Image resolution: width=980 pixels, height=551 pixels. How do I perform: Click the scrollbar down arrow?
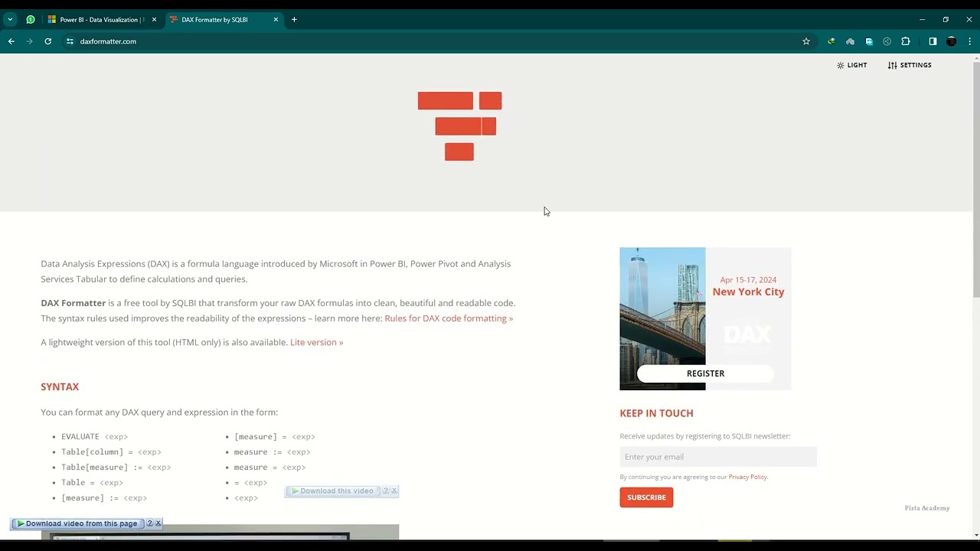pos(975,535)
